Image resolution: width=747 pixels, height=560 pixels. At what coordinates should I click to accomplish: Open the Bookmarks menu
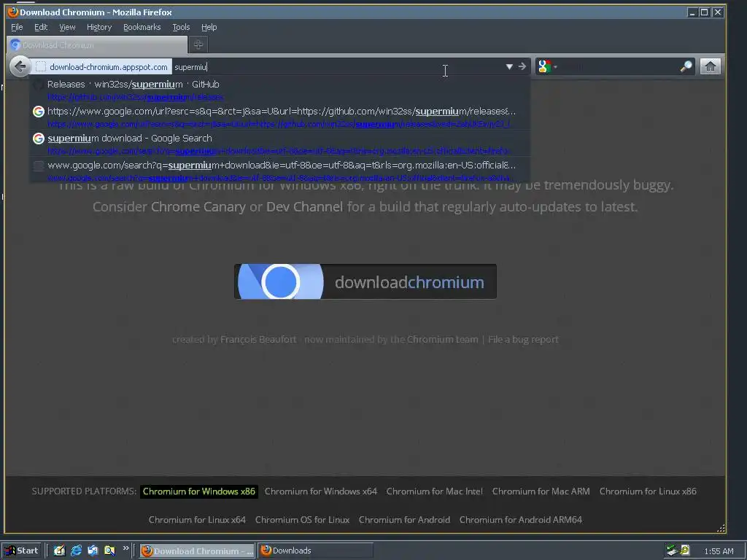click(x=142, y=27)
